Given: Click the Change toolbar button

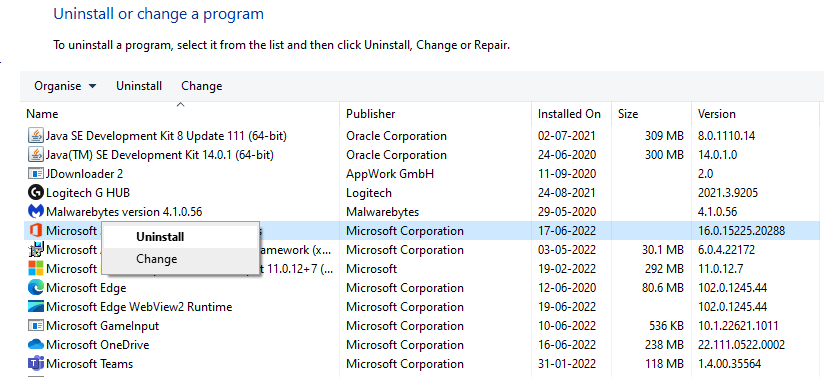Looking at the screenshot, I should coord(201,86).
